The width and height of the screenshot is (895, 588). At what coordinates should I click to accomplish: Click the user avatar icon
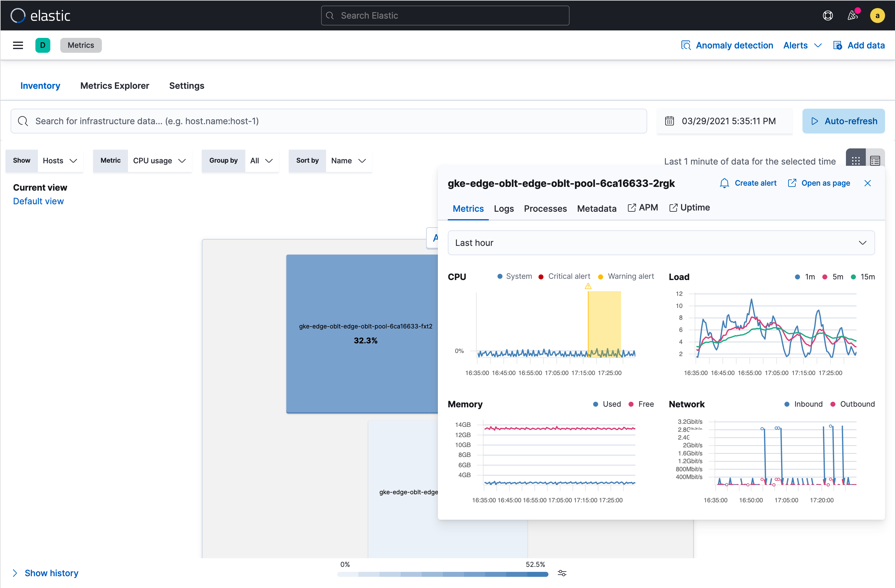877,16
